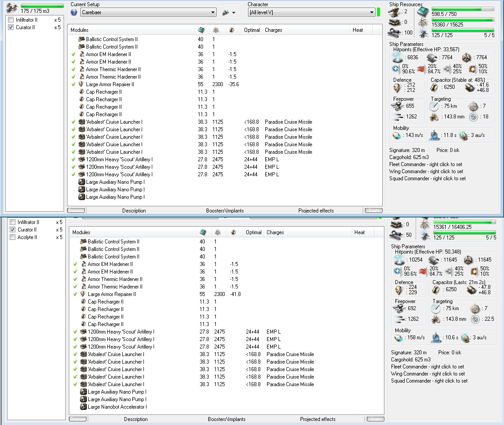Uncheck Curator II drones in lower window
The width and height of the screenshot is (504, 425).
[x=12, y=230]
